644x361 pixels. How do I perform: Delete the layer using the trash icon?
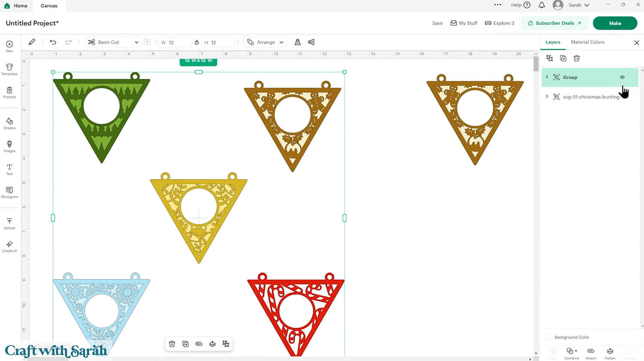click(x=577, y=58)
